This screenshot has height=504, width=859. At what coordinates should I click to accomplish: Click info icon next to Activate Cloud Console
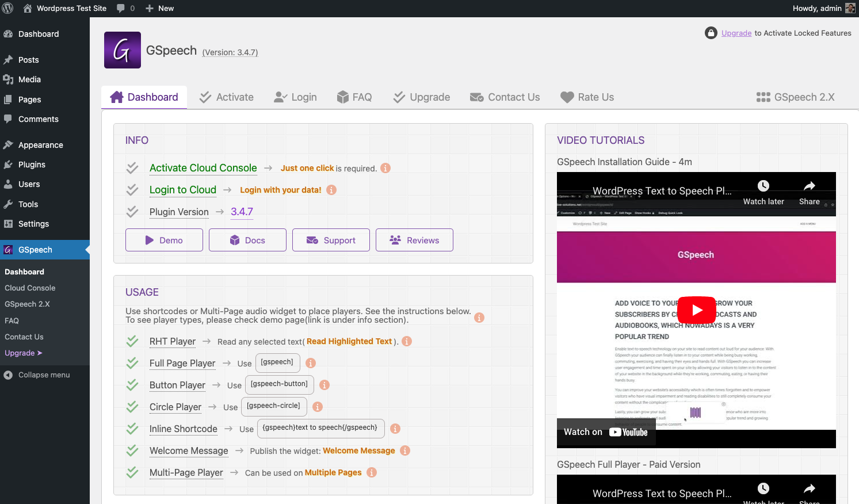coord(385,168)
